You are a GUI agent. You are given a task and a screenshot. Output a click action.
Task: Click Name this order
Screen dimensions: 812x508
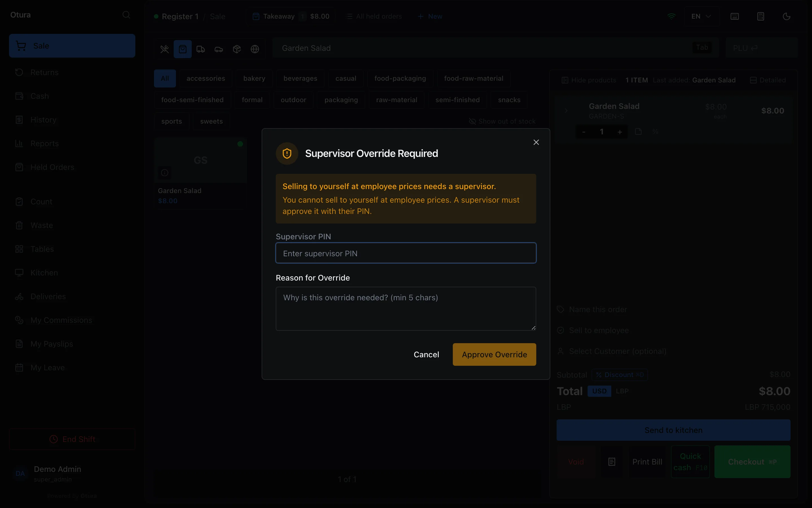click(x=674, y=309)
